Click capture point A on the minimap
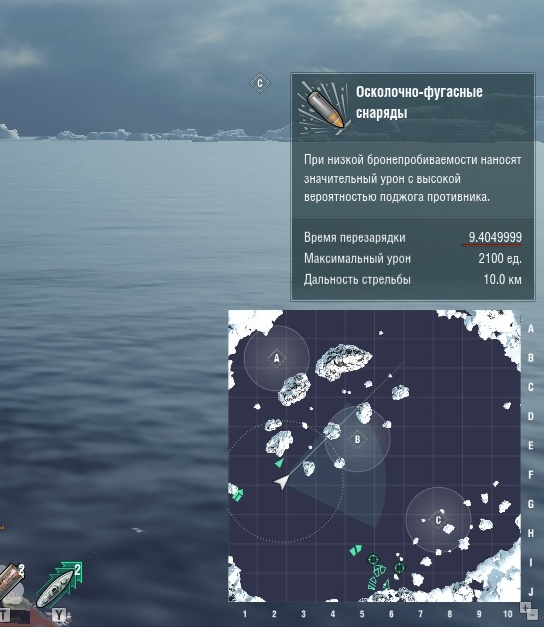 tap(276, 358)
